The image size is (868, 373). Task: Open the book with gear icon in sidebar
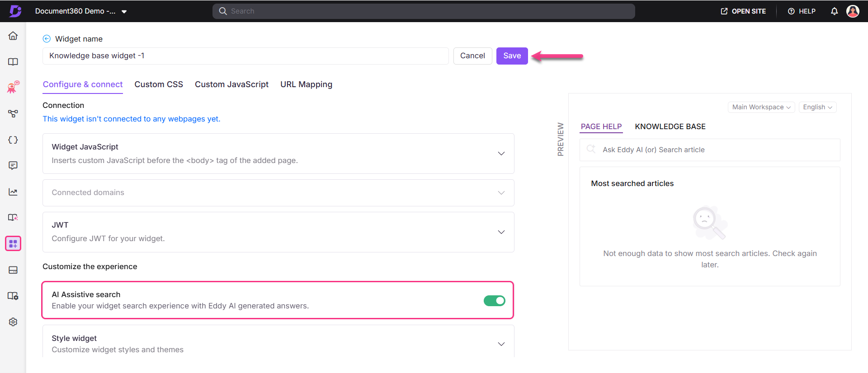(x=13, y=296)
